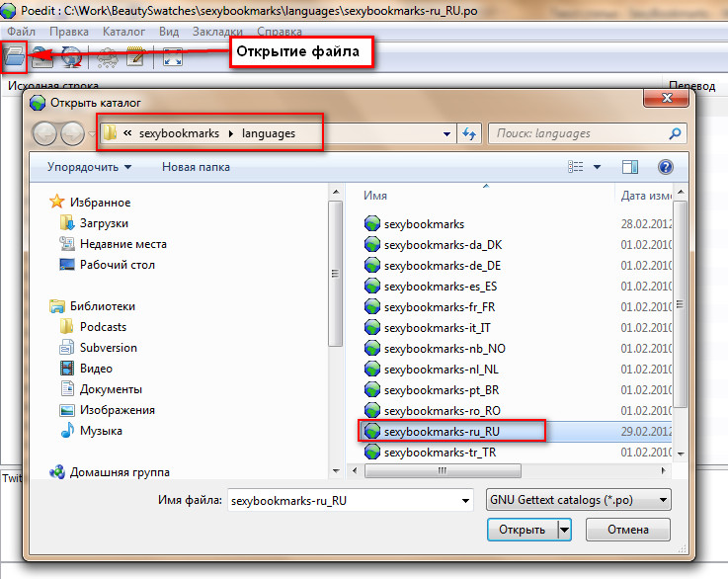Image resolution: width=728 pixels, height=579 pixels.
Task: Open dialog help question mark icon
Action: click(666, 167)
